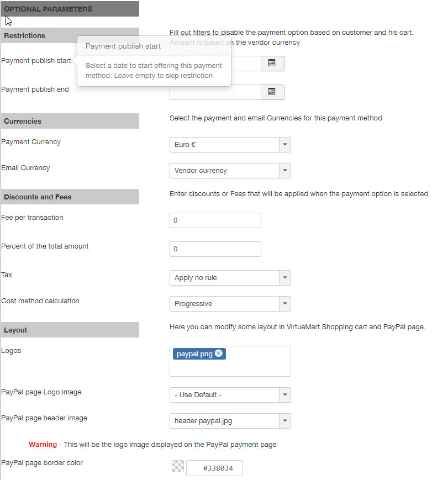Open the Payment Currency dropdown
Image resolution: width=448 pixels, height=480 pixels.
(x=285, y=145)
